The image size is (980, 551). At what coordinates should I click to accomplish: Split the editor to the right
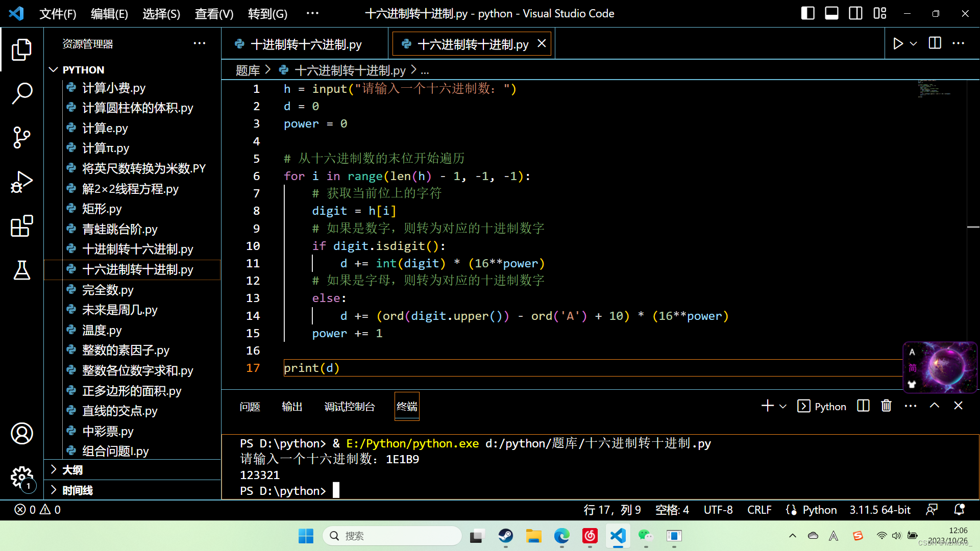[x=935, y=44]
